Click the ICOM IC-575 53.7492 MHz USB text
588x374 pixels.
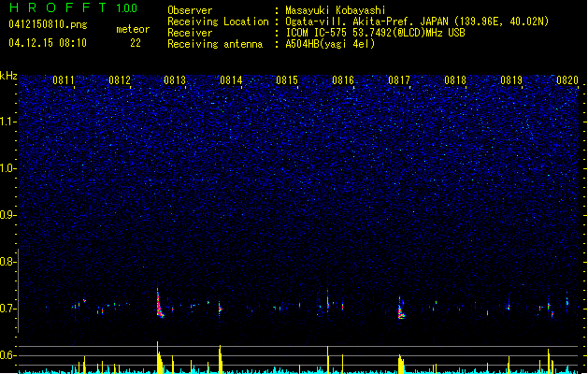[x=376, y=33]
